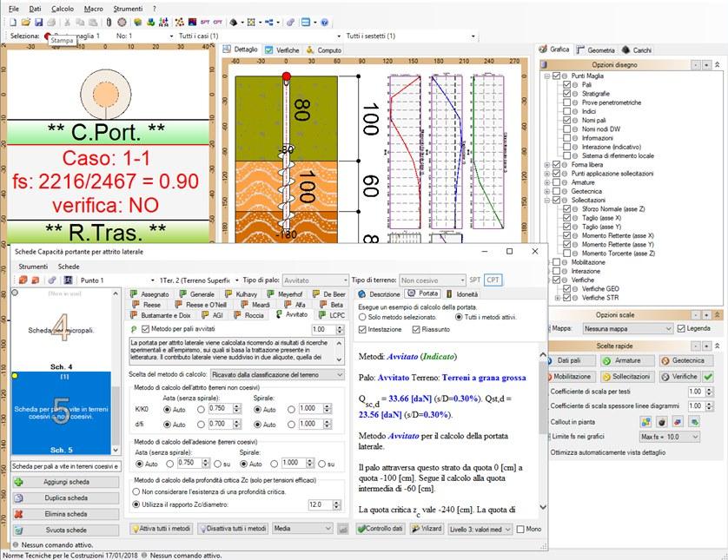Open the Calcolo menu

[x=62, y=7]
